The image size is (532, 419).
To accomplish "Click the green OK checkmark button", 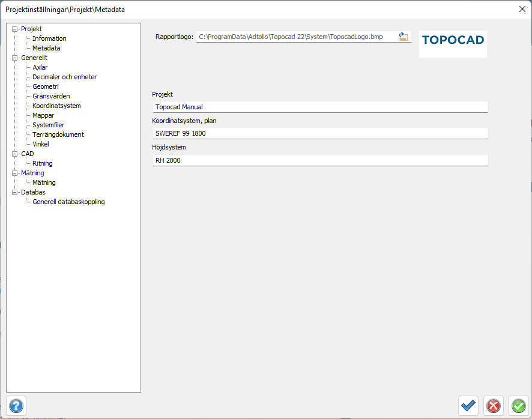I will tap(518, 406).
